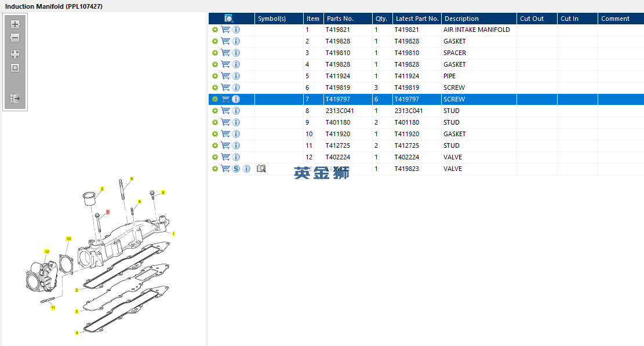644x346 pixels.
Task: Click the gear icon for item 12 VALVE
Action: point(215,157)
